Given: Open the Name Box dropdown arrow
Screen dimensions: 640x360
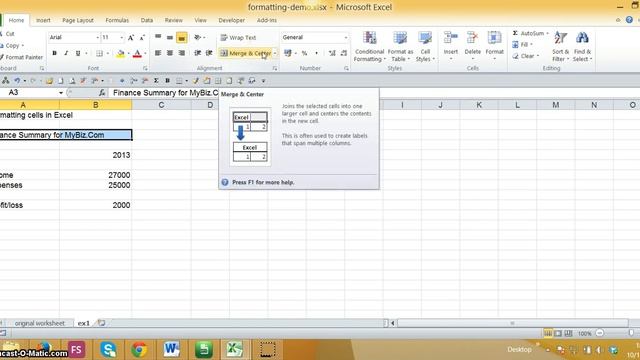Looking at the screenshot, I should 61,93.
